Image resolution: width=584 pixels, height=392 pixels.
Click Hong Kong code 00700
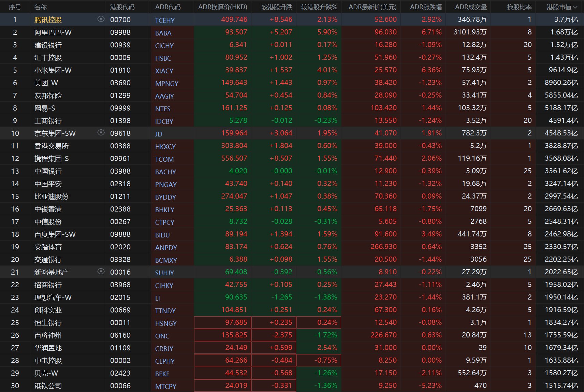coord(120,20)
